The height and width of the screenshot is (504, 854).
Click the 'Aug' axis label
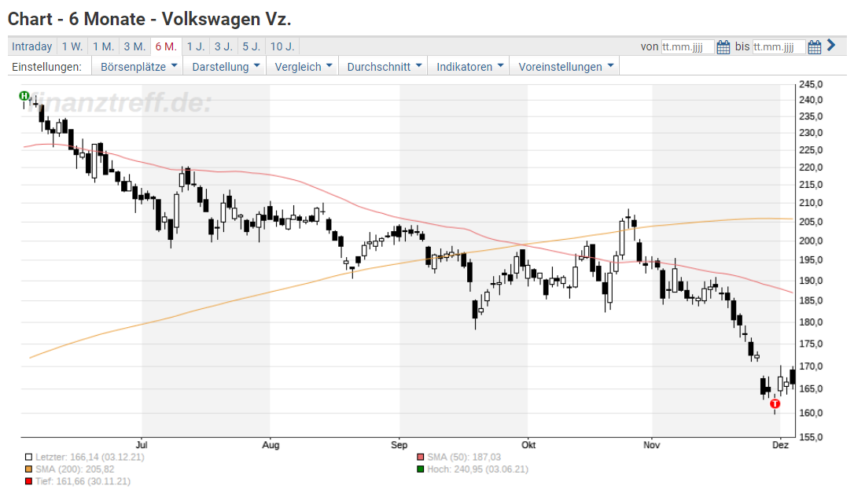coord(271,444)
